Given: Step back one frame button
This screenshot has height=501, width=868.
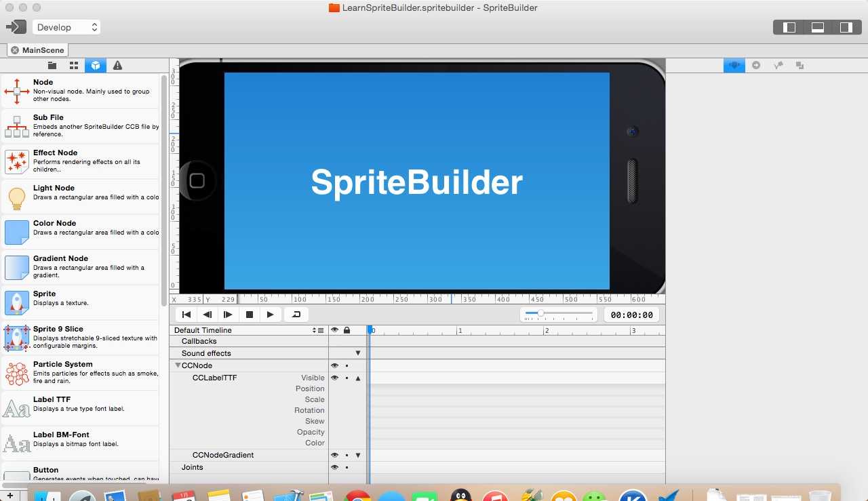Looking at the screenshot, I should (207, 315).
